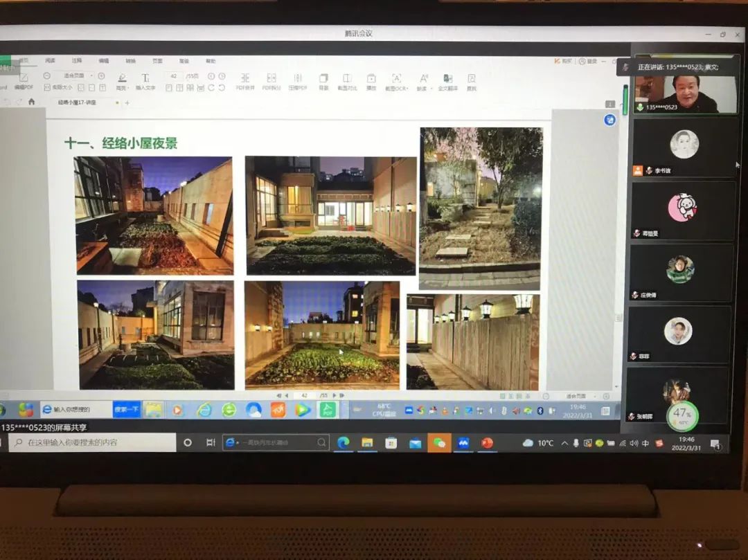Open the 压缩PDF compress tool

[298, 82]
